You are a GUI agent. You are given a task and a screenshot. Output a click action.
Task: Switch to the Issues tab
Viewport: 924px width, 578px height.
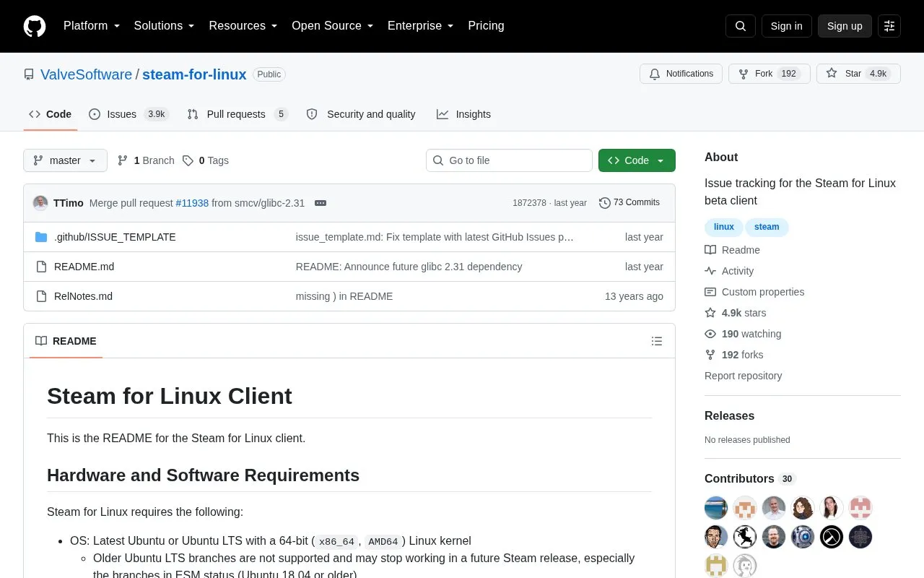128,114
